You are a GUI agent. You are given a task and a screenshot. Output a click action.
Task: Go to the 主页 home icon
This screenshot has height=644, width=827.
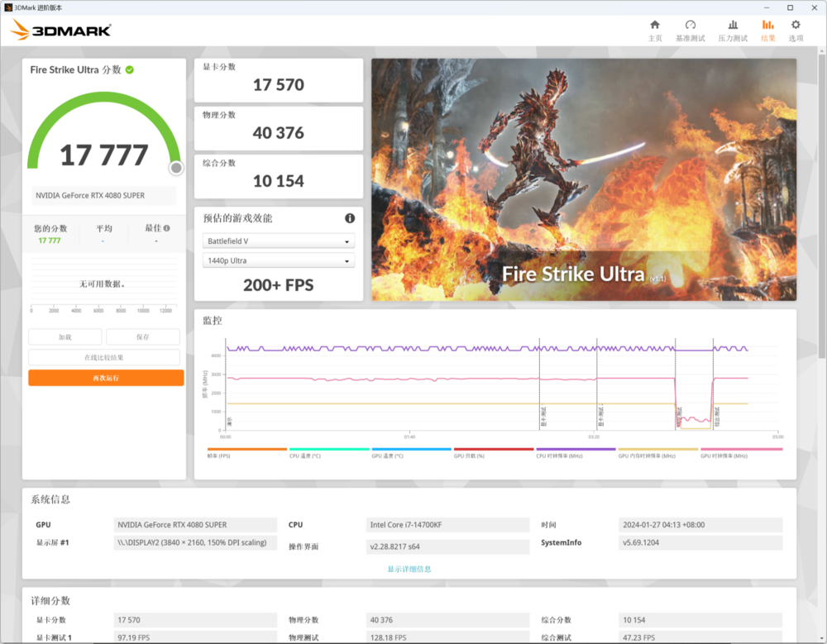pyautogui.click(x=654, y=26)
